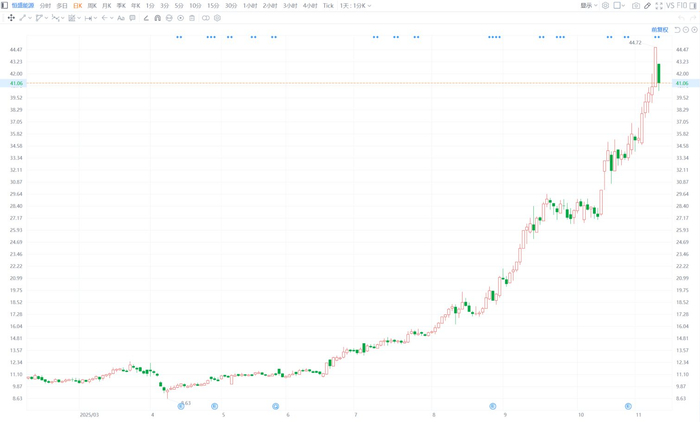Take a chart screenshot with camera icon
Viewport: 700px width, 422px height.
click(636, 6)
